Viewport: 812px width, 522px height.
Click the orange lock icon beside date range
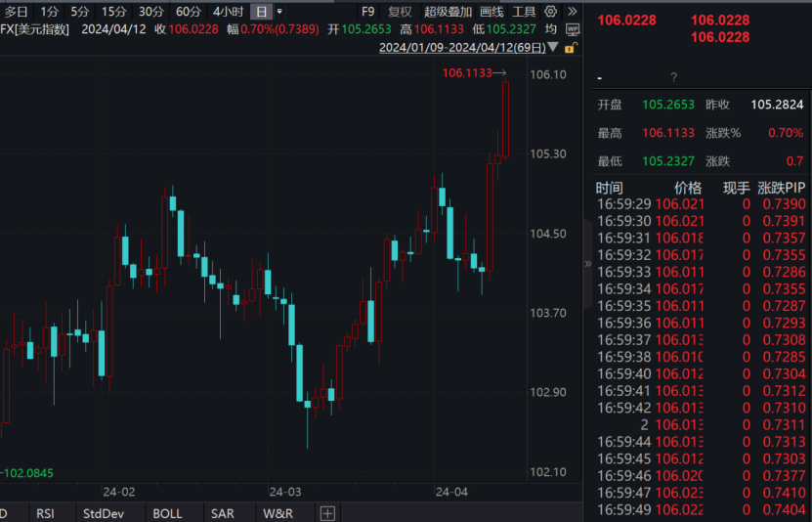571,47
